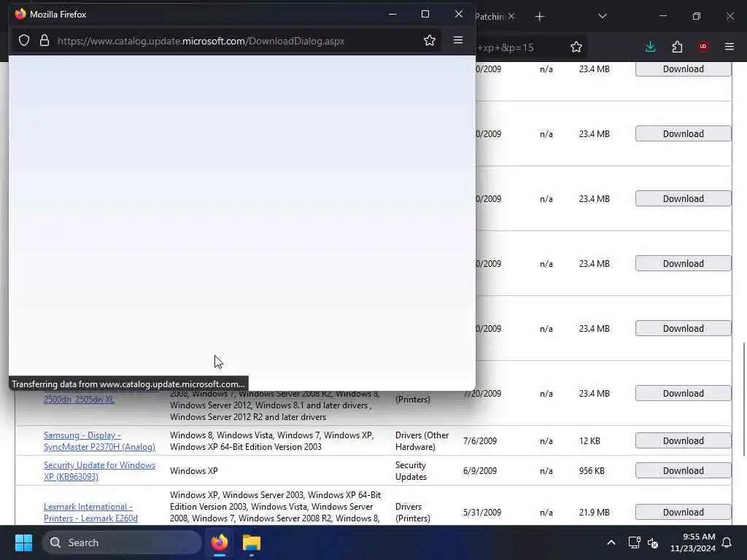
Task: Open the popup window's hamburger menu
Action: [x=458, y=40]
